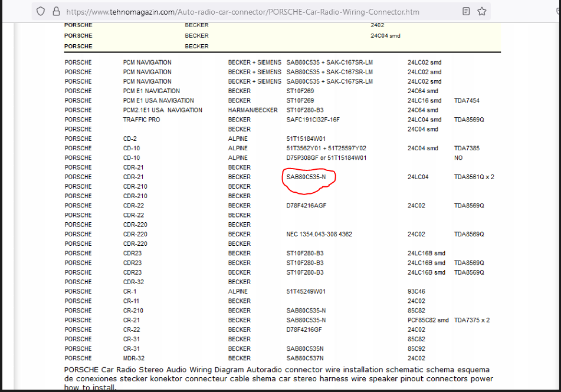The image size is (561, 392).
Task: Click the tracking protection shield icon
Action: (x=41, y=11)
